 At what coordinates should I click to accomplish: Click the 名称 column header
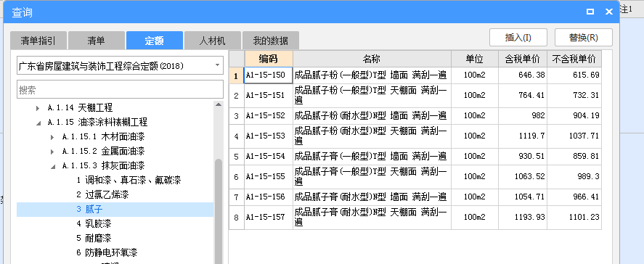(x=372, y=59)
